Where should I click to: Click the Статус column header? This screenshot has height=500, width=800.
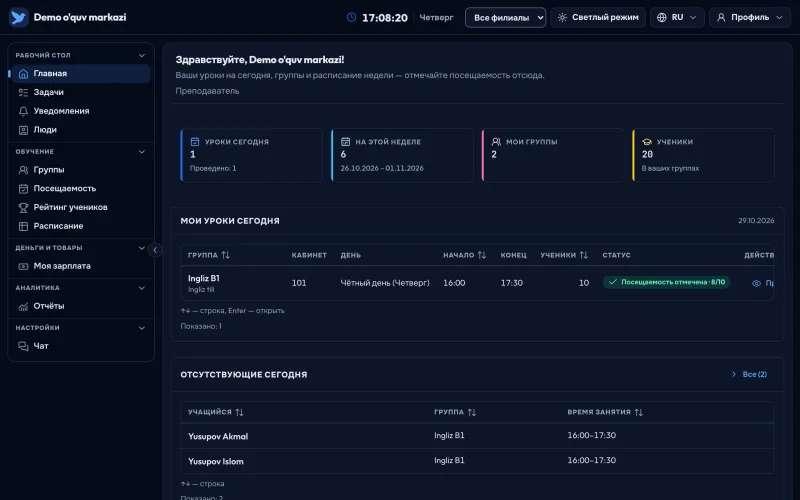pyautogui.click(x=616, y=255)
